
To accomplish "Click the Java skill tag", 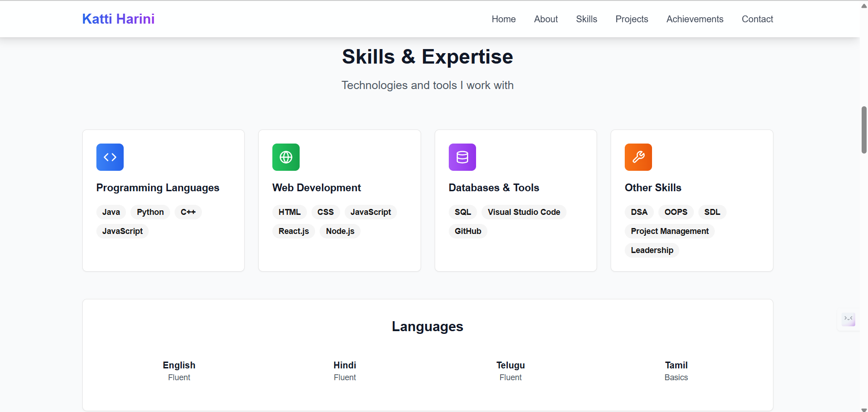I will [x=111, y=212].
